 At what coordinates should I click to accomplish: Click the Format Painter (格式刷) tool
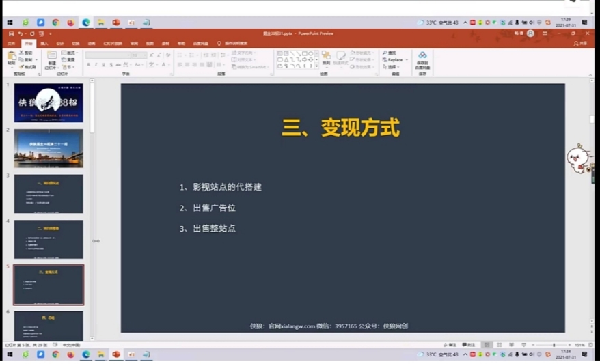(27, 67)
